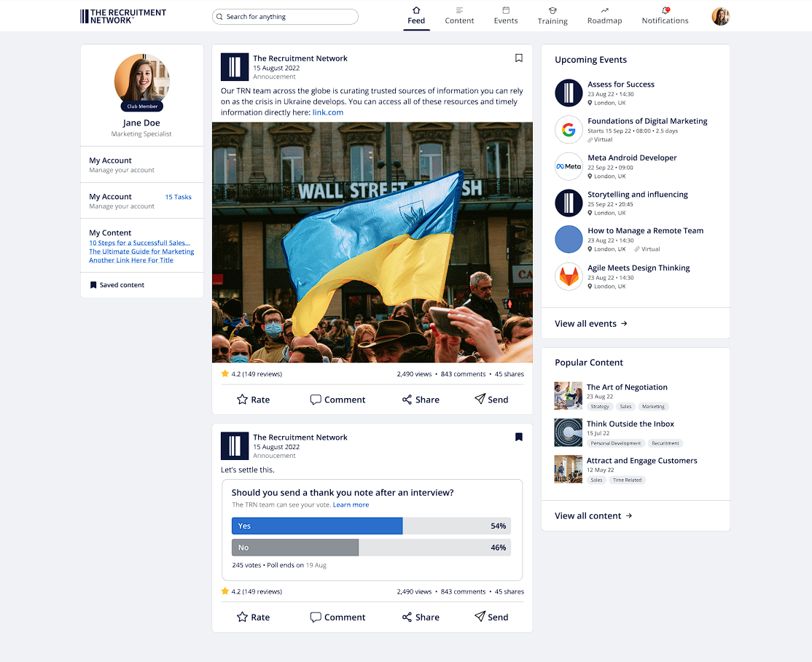
Task: Open Google logo for Digital Marketing event
Action: click(569, 130)
